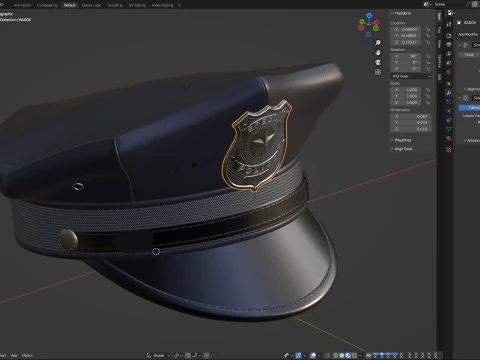480x360 pixels.
Task: Lock Location Y with padlock toggle
Action: click(x=428, y=36)
